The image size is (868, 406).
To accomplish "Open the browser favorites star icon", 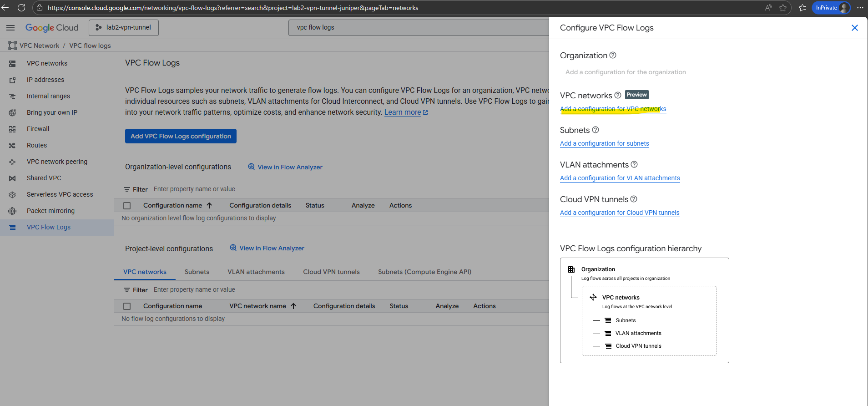I will click(x=783, y=8).
